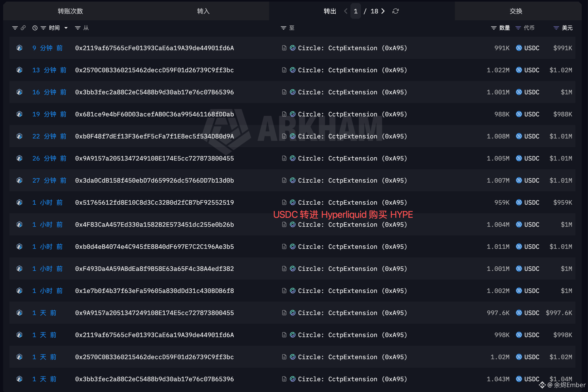
Task: Open the 交换 tab
Action: tap(516, 11)
